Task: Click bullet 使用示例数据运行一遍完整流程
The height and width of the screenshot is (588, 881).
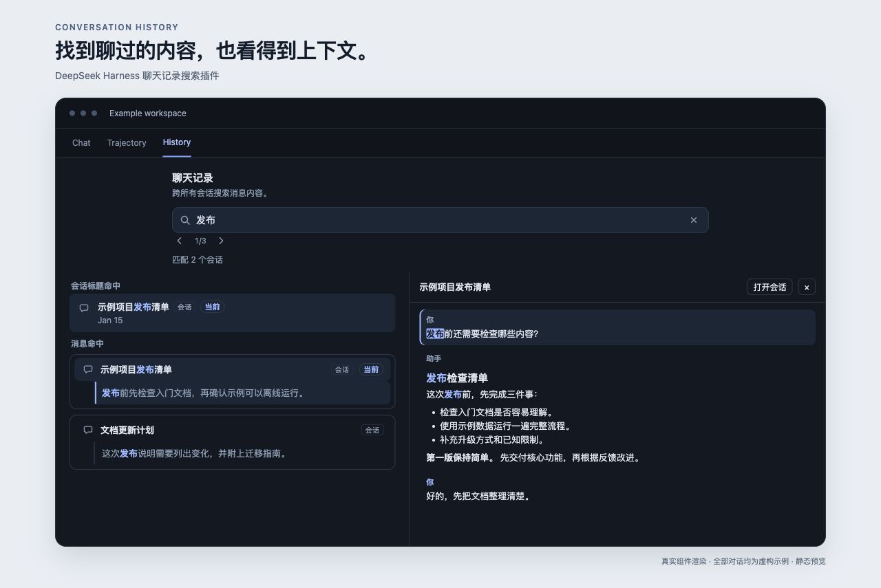Action: click(506, 426)
